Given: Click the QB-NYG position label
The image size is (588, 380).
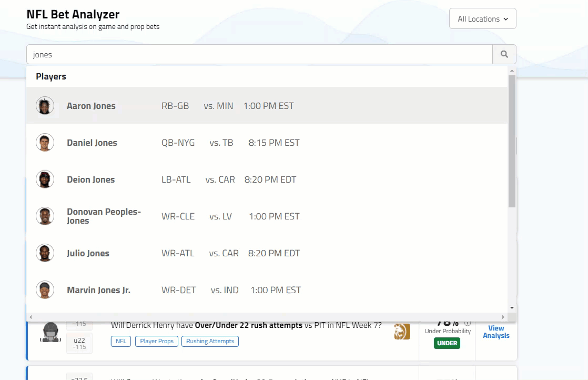Looking at the screenshot, I should pos(178,143).
